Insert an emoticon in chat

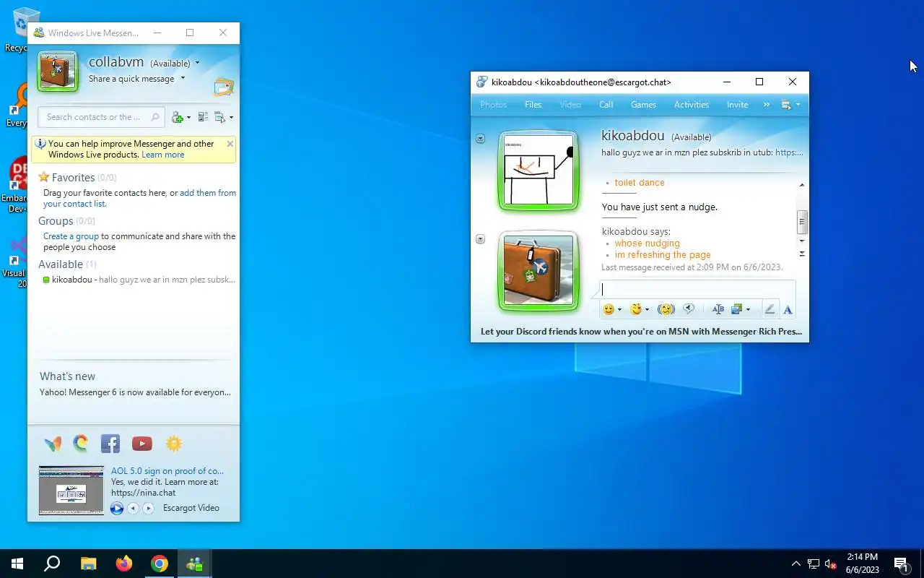point(609,309)
